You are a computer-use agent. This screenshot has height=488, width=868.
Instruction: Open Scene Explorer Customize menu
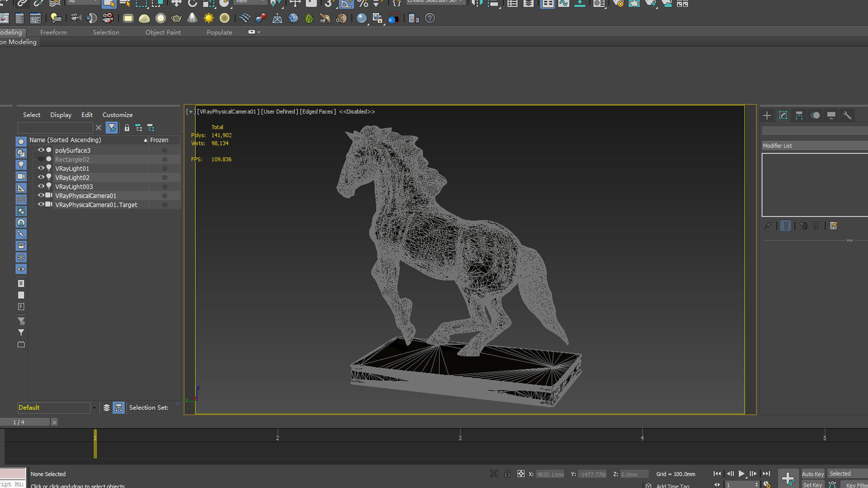(118, 115)
